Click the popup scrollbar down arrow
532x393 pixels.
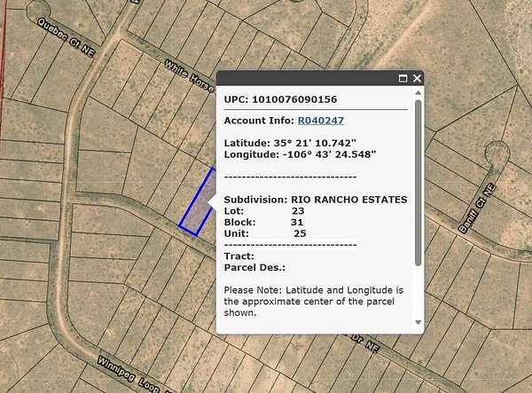click(x=418, y=322)
